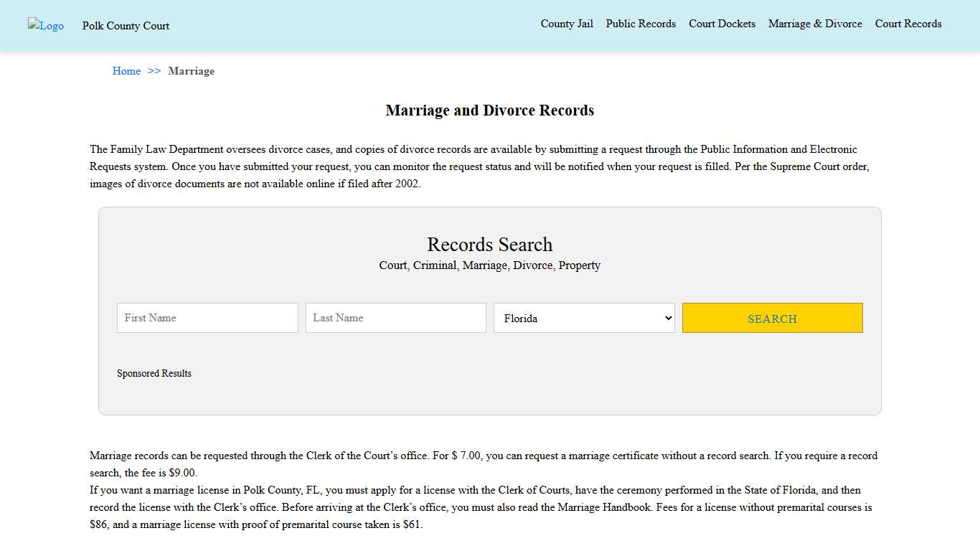Expand the Florida combo box options
The width and height of the screenshot is (980, 551).
tap(584, 318)
